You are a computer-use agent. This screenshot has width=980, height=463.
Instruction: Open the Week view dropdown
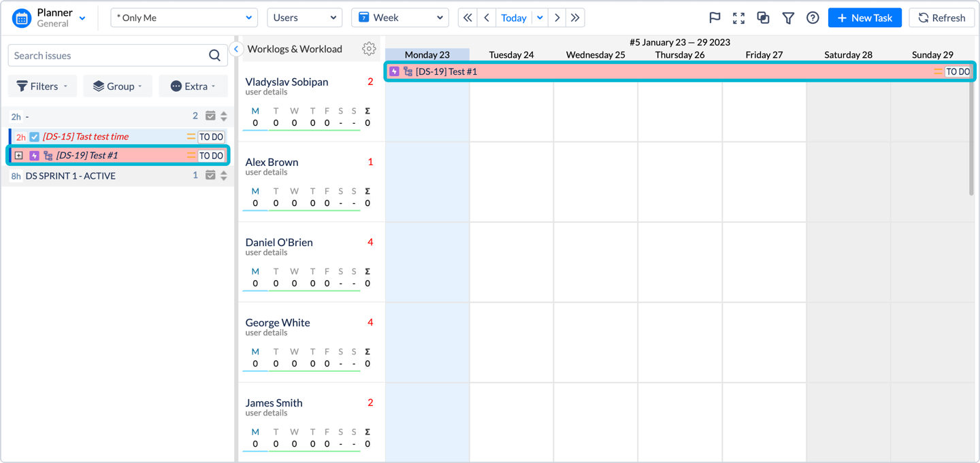tap(399, 18)
